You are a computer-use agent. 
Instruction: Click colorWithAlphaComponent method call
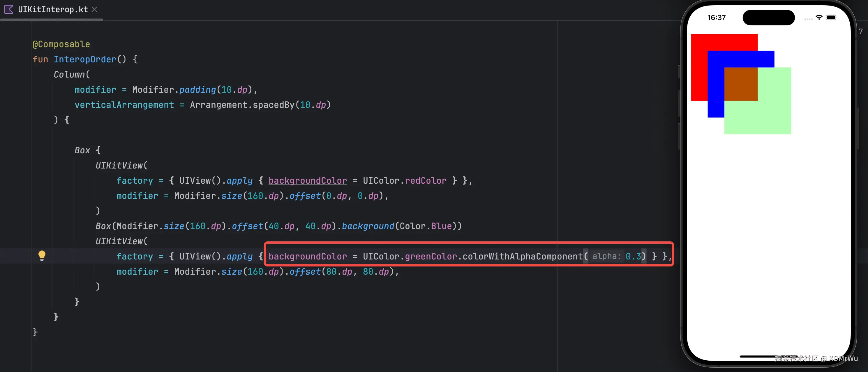522,257
